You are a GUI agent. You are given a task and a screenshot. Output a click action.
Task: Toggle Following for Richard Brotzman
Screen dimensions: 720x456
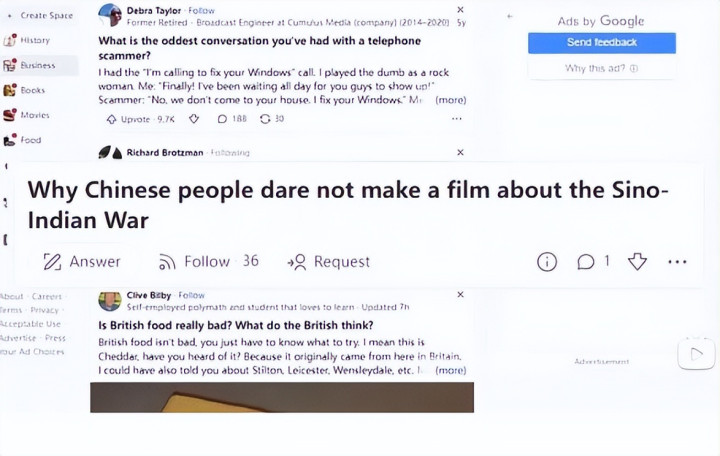[x=230, y=152]
